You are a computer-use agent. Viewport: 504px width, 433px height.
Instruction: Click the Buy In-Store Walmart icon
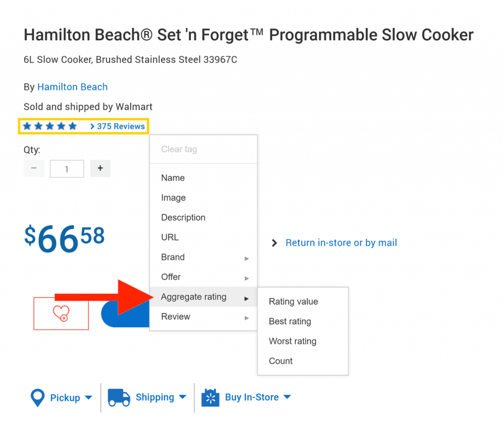tap(210, 398)
